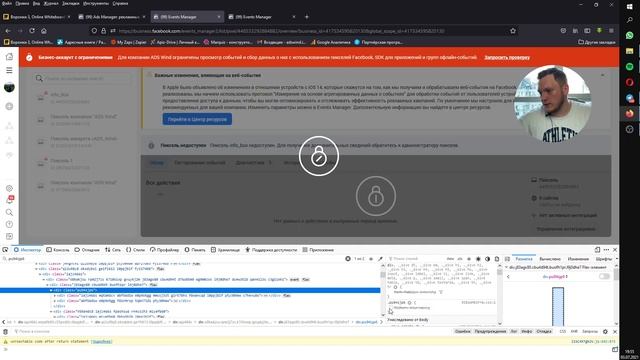This screenshot has width=640, height=360.
Task: Clear console output with trash icon
Action: pyautogui.click(x=5, y=331)
